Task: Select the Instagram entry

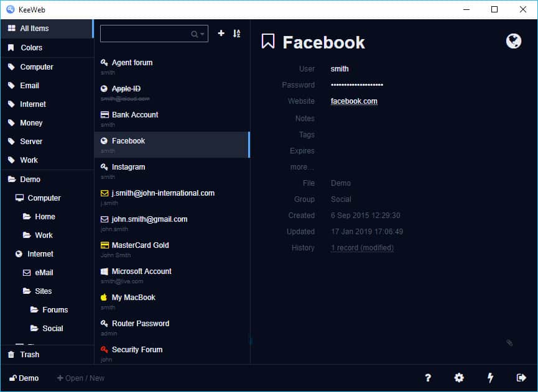Action: [172, 171]
